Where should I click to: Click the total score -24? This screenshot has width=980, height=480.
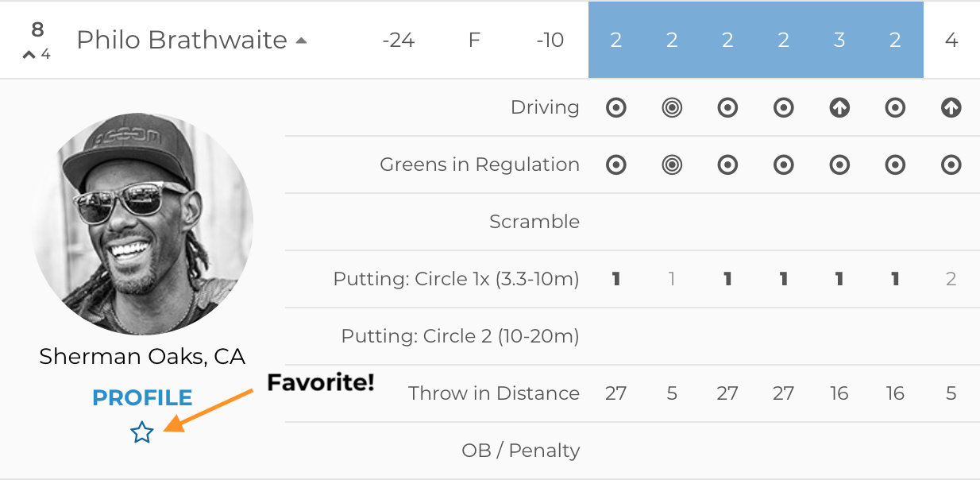[398, 40]
